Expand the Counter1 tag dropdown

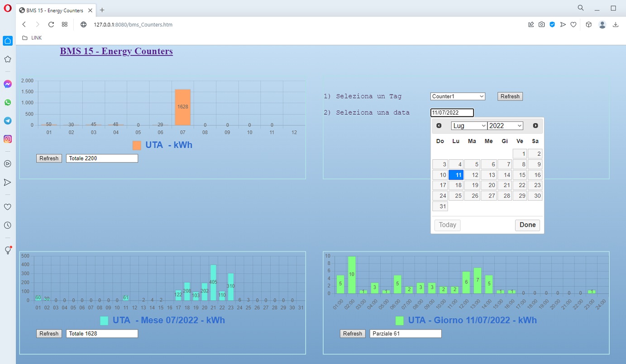click(458, 96)
